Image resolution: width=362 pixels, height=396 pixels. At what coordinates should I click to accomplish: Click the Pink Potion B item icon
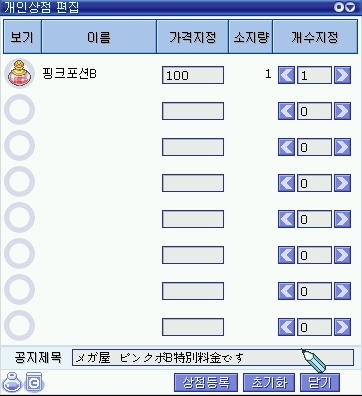pos(20,74)
